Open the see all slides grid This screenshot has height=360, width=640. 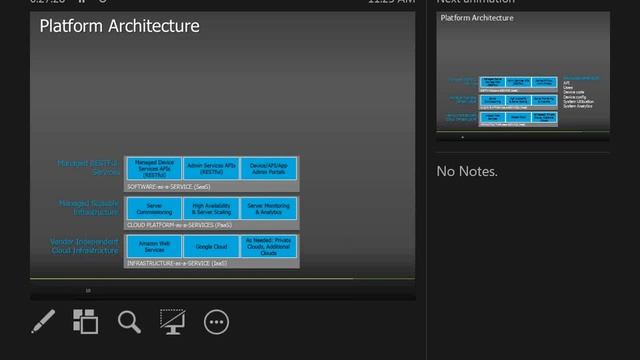[x=85, y=322]
